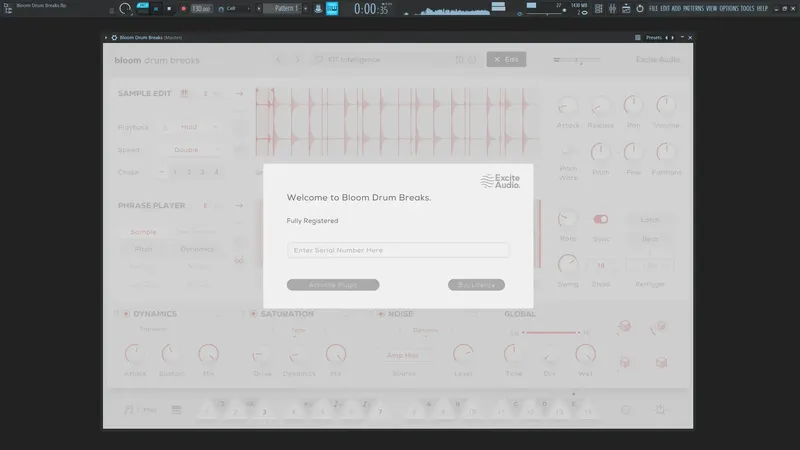This screenshot has height=450, width=800.
Task: Open the plugin wrapper gear settings
Action: (x=114, y=38)
